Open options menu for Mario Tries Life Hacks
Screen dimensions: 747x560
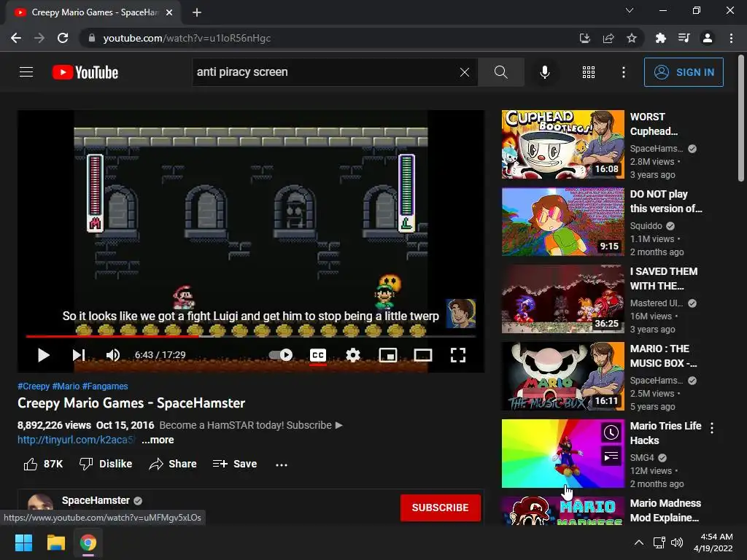coord(712,427)
